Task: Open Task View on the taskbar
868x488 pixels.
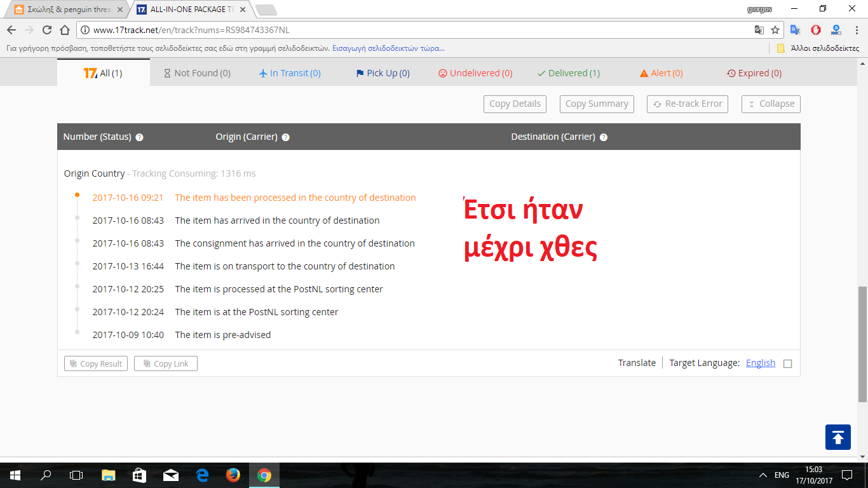Action: pyautogui.click(x=76, y=475)
